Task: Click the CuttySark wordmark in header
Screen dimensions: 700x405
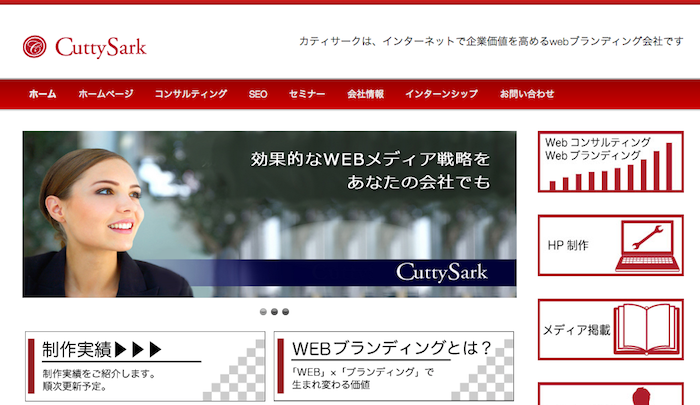Action: 101,47
